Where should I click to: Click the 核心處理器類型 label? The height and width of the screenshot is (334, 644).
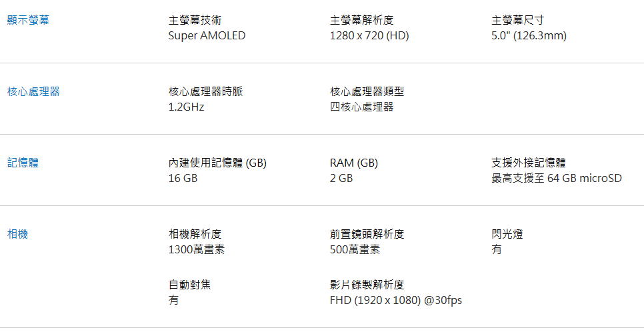[x=367, y=91]
